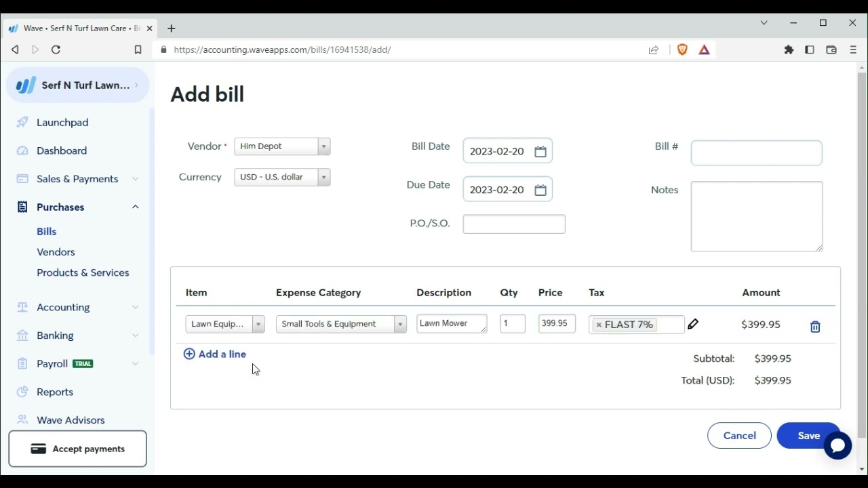Viewport: 868px width, 488px height.
Task: Expand the Banking menu
Action: [136, 335]
